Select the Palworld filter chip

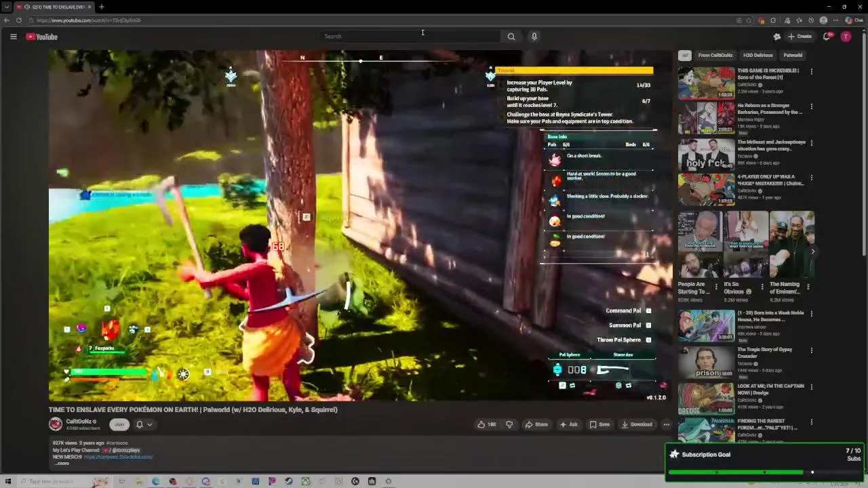point(793,56)
